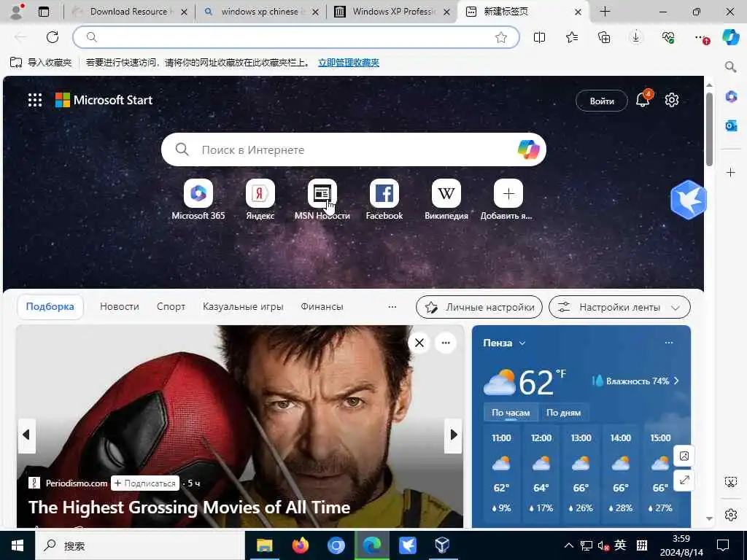747x560 pixels.
Task: Dismiss the featured news card with X
Action: coord(419,343)
